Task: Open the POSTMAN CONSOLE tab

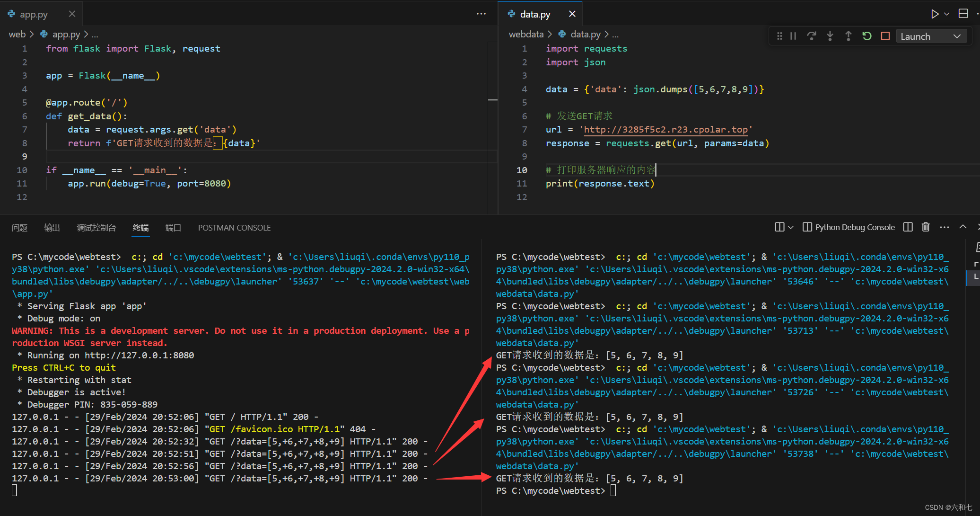Action: [x=234, y=228]
